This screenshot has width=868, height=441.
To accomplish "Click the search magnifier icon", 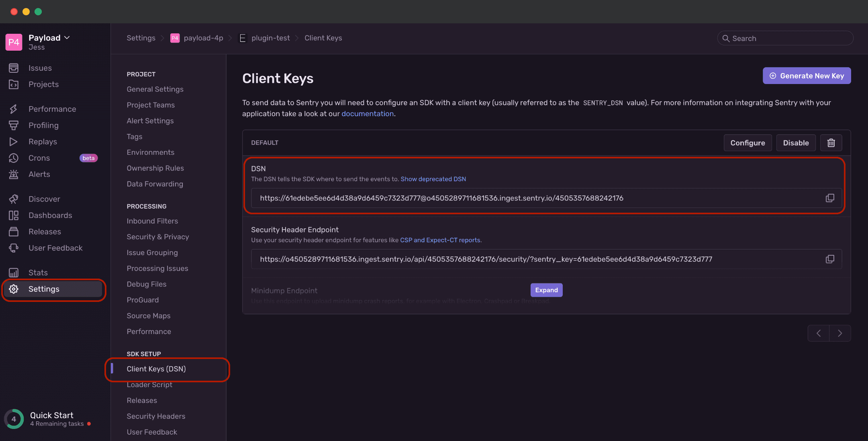I will [726, 39].
